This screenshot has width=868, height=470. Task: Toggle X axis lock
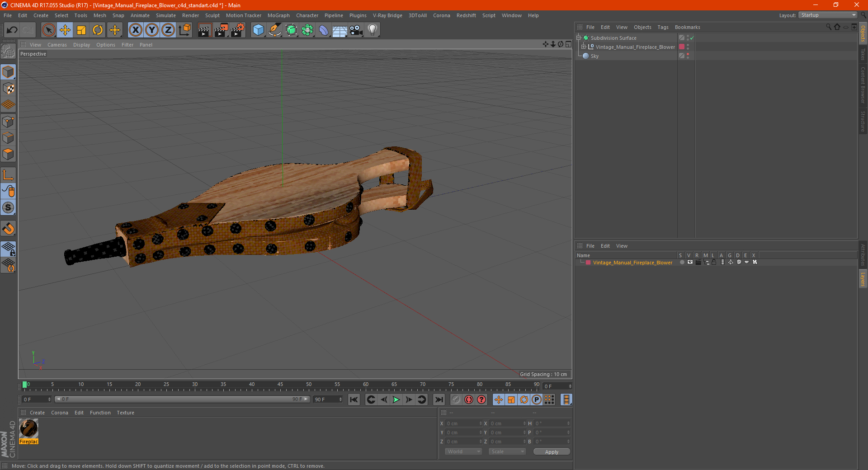tap(135, 30)
